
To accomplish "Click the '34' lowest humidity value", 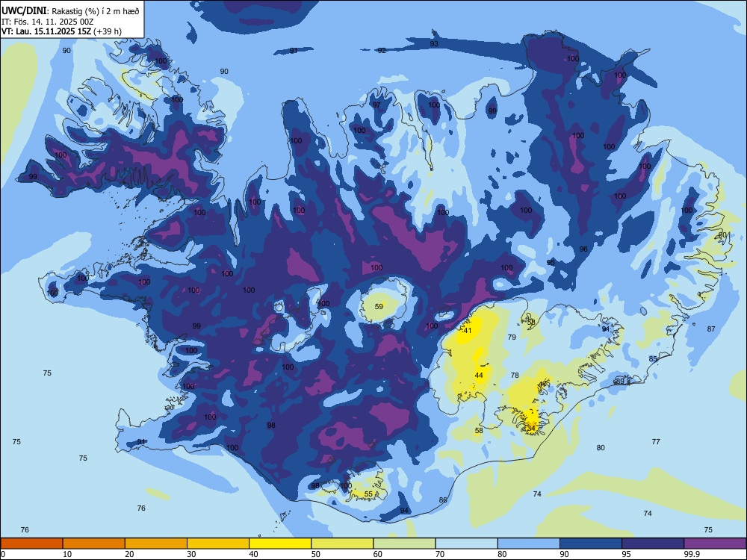I will (x=530, y=429).
